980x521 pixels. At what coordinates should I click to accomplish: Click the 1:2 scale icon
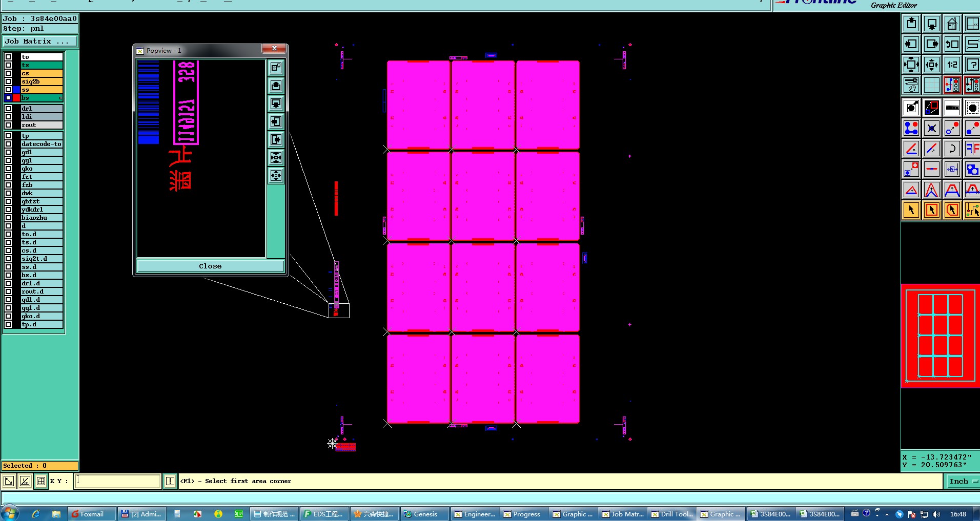[952, 65]
